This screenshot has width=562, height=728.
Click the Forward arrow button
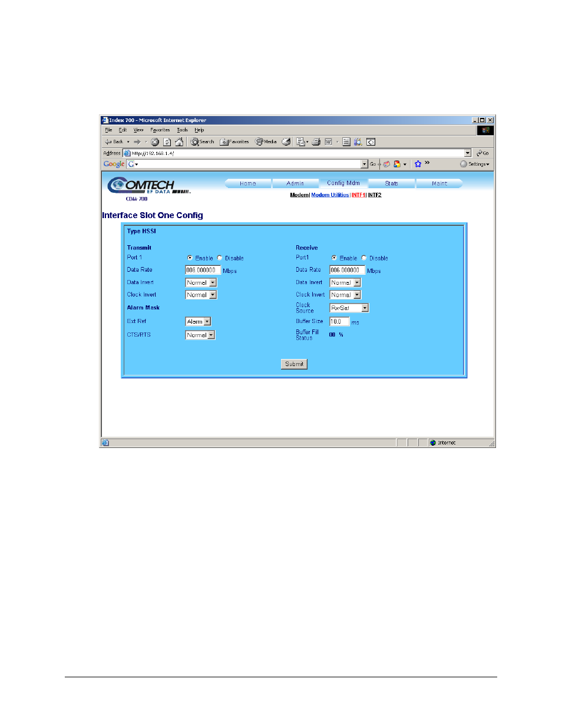[x=137, y=142]
